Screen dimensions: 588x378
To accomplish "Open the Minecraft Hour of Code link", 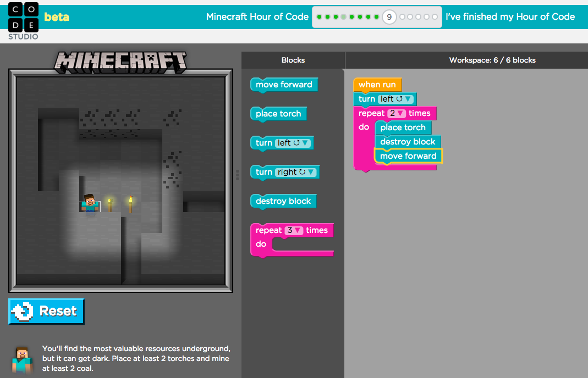I will coord(257,17).
